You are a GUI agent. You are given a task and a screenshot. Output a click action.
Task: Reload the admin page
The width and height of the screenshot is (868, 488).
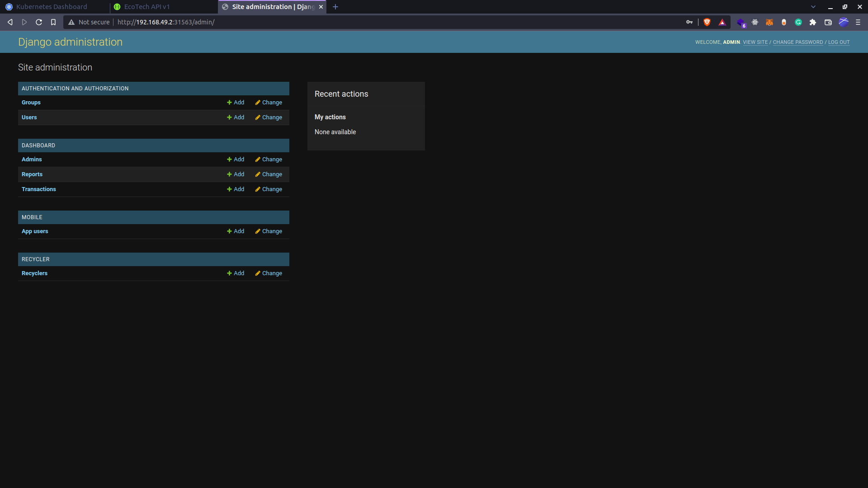39,22
